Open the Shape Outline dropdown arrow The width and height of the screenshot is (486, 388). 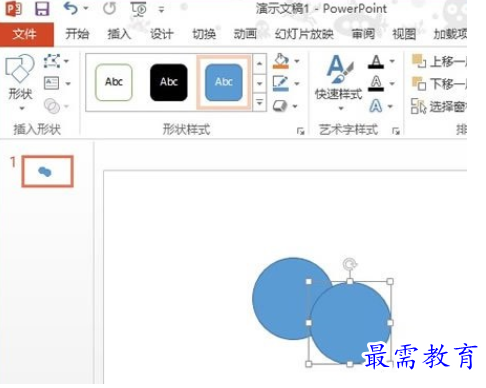point(297,83)
